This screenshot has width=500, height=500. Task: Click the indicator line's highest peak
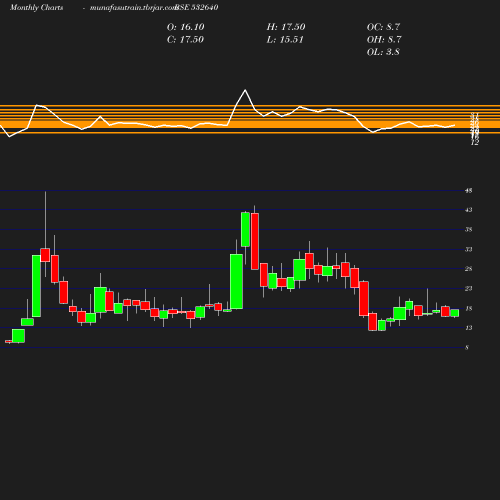[245, 90]
